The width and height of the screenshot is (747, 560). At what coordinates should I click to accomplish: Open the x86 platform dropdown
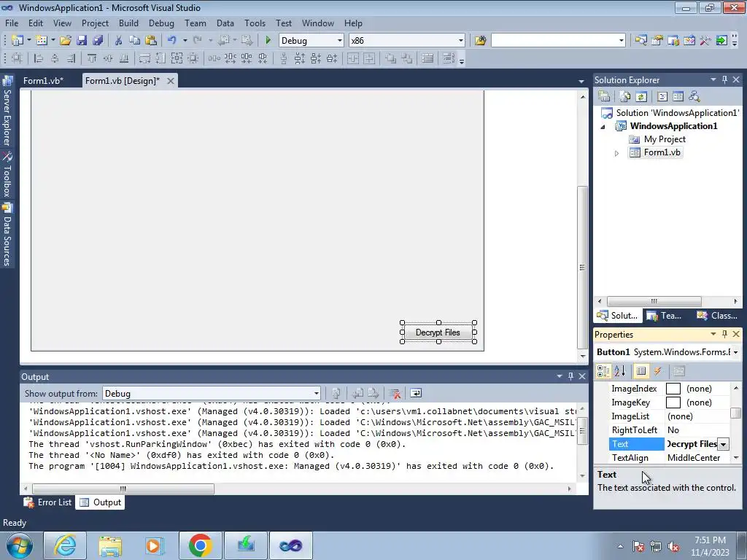(x=461, y=41)
